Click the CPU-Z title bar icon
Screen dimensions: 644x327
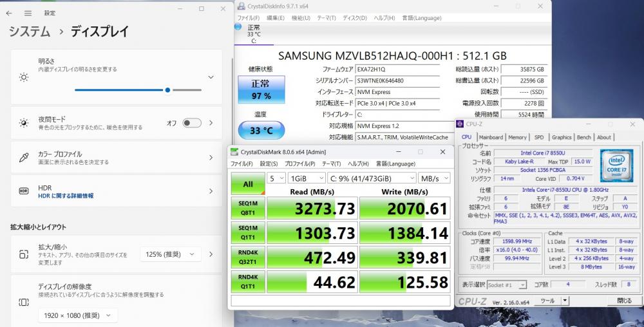460,124
